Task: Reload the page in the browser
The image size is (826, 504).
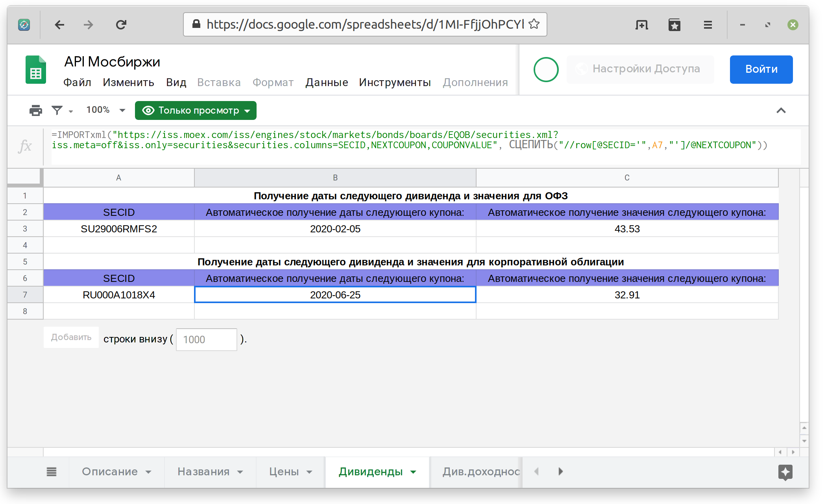Action: point(121,24)
